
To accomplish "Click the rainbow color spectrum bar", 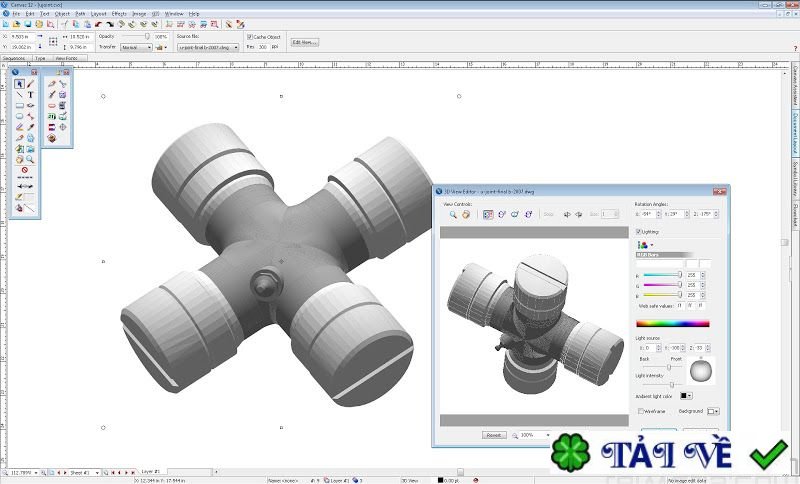I will (x=672, y=323).
